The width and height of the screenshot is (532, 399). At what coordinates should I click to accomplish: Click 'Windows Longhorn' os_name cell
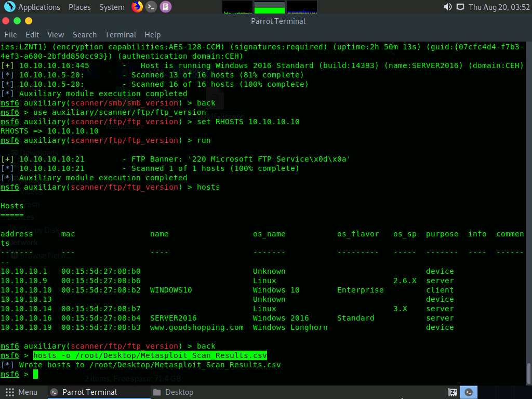[290, 327]
